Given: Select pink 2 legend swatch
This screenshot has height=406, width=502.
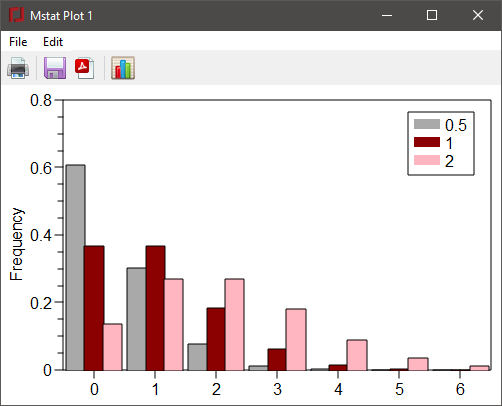Looking at the screenshot, I should click(427, 160).
